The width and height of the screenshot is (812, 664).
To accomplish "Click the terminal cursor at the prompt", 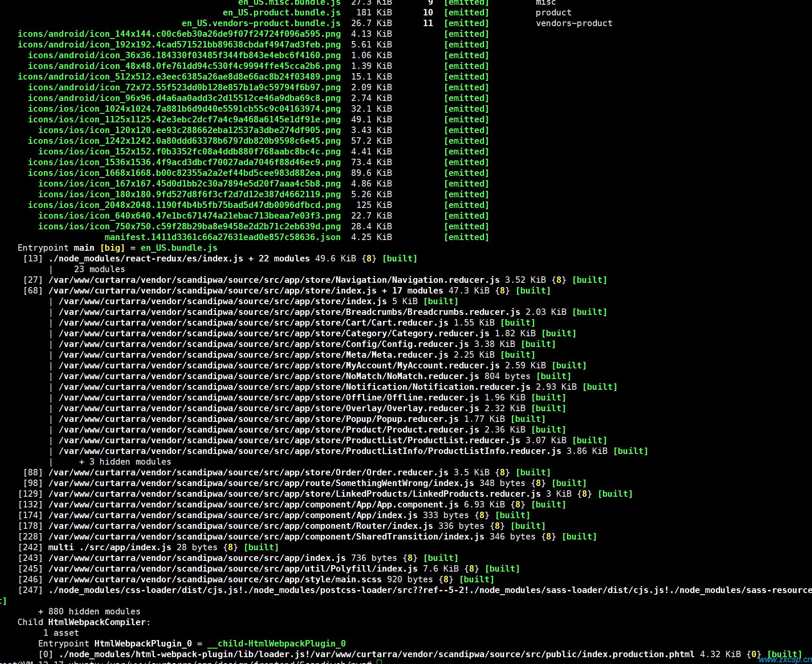I will [x=379, y=662].
